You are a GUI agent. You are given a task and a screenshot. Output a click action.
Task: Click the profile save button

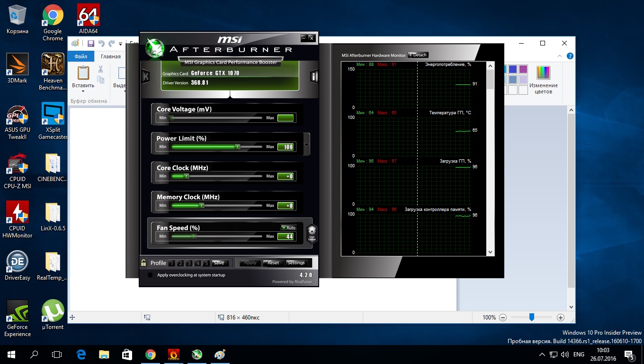(219, 263)
